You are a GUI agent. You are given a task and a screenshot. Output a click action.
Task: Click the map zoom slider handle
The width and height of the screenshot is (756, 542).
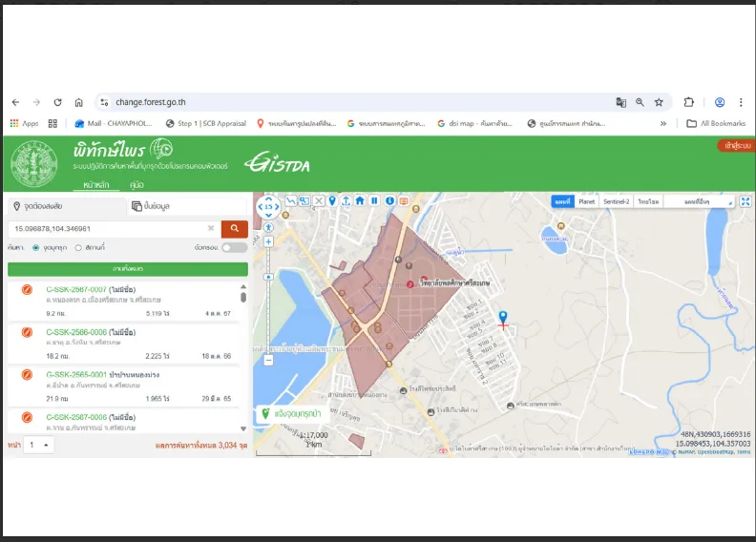click(268, 277)
